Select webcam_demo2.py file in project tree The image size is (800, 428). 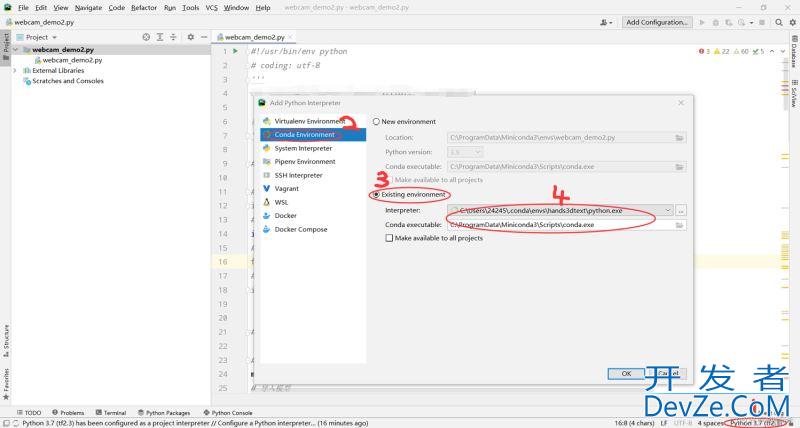pos(72,60)
